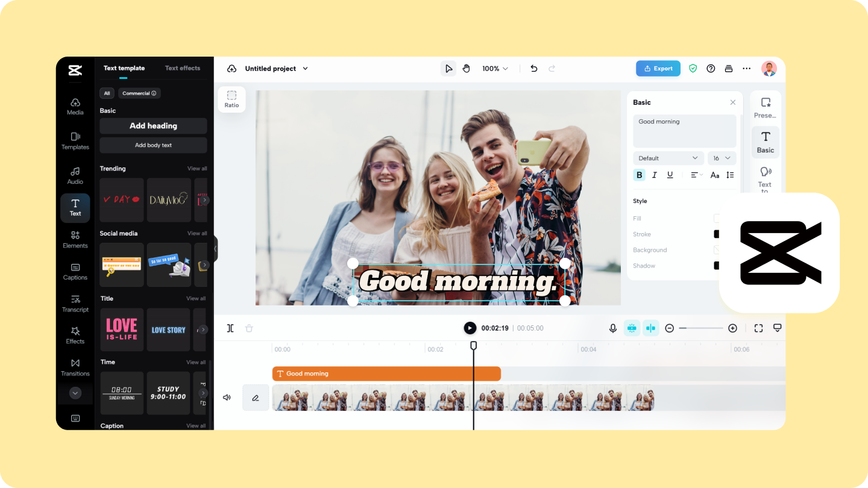Screen dimensions: 868x488
Task: Zoom in the timeline with the plus icon
Action: 732,328
